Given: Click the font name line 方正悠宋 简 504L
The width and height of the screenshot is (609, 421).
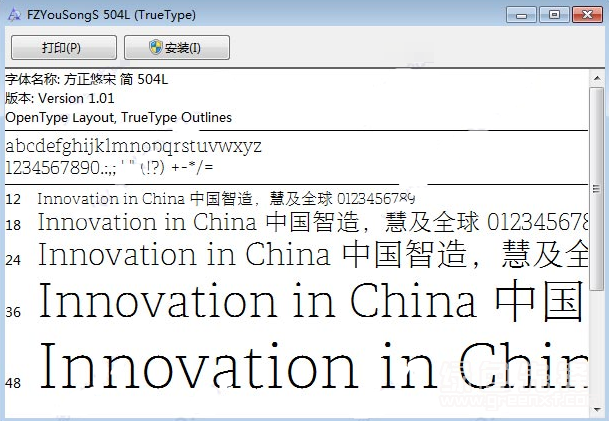Looking at the screenshot, I should point(86,79).
